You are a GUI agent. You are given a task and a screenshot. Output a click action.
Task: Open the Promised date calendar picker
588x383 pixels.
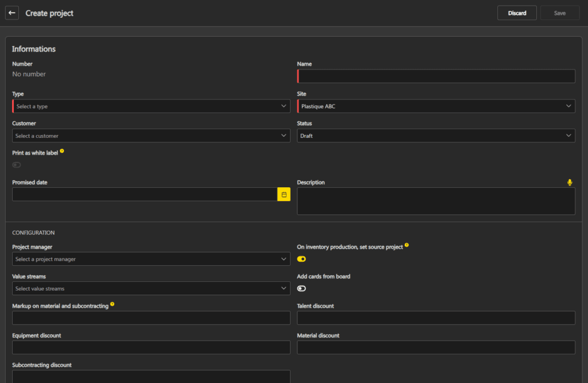pyautogui.click(x=284, y=195)
